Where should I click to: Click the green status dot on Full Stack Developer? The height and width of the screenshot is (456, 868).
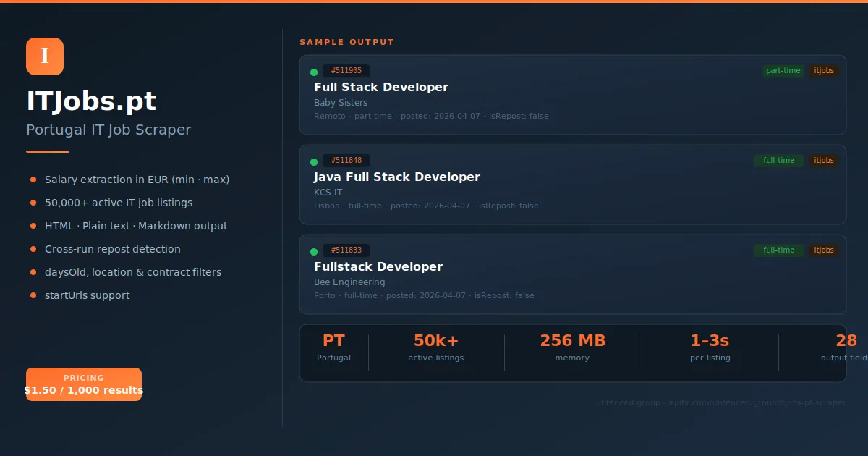(313, 71)
